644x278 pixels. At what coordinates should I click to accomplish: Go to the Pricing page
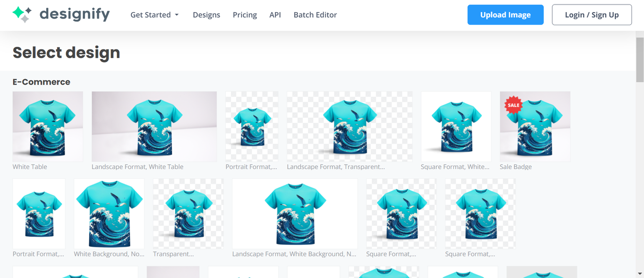click(x=245, y=15)
